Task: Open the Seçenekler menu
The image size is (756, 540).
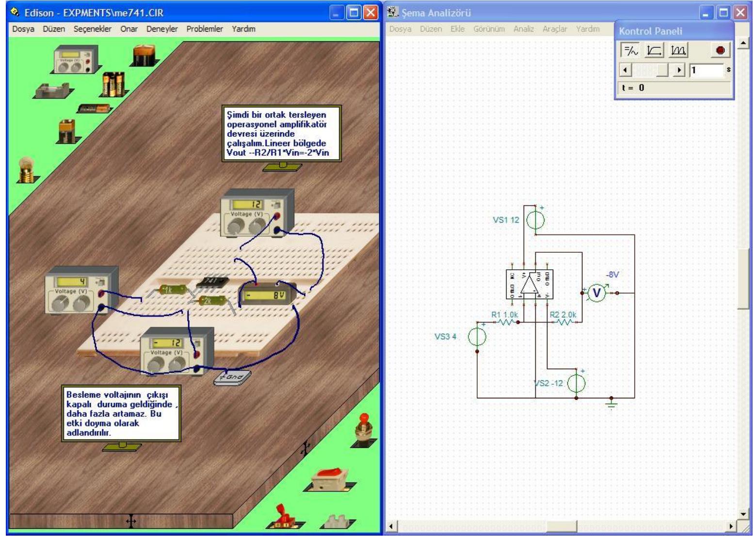Action: (93, 29)
